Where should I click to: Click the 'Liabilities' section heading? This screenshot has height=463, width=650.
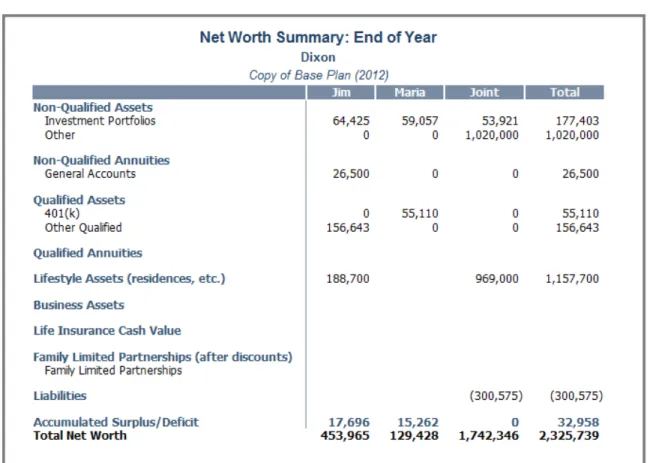(60, 396)
